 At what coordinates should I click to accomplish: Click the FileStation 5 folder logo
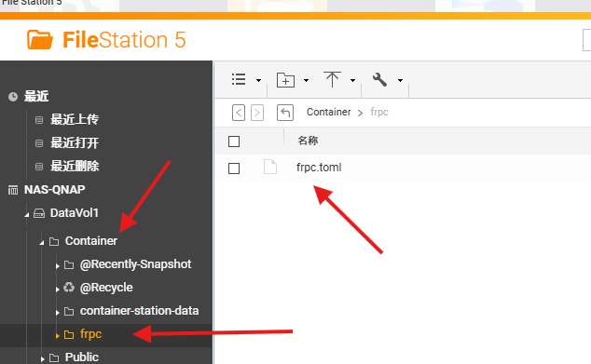point(39,39)
